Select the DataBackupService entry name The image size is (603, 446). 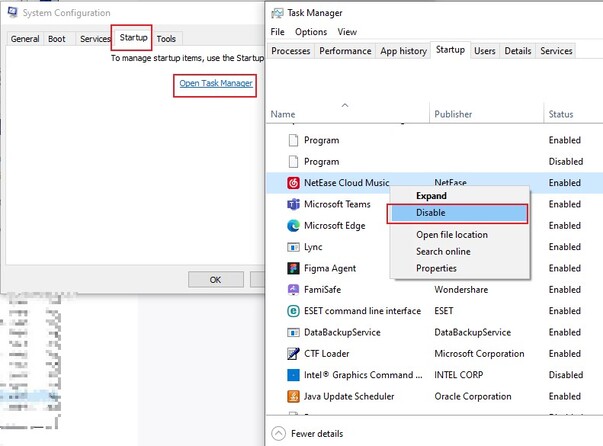pyautogui.click(x=342, y=332)
